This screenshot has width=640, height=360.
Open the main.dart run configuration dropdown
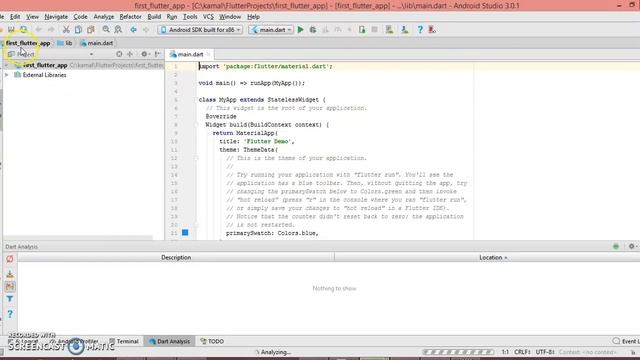coord(271,30)
